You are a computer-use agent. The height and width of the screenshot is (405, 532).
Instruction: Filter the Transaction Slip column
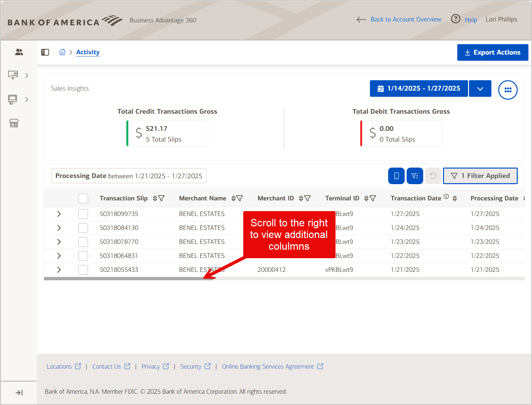click(x=161, y=198)
